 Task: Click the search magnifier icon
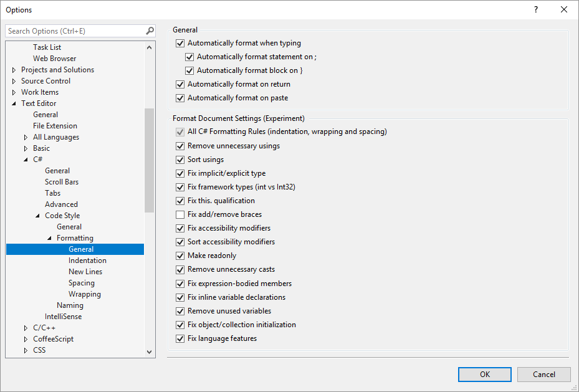pos(149,30)
